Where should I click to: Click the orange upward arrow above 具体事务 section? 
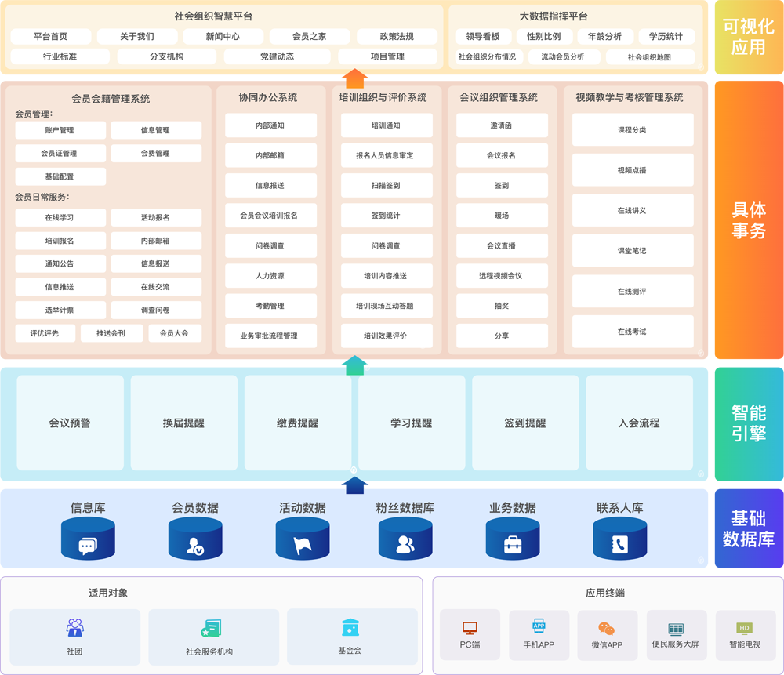354,78
